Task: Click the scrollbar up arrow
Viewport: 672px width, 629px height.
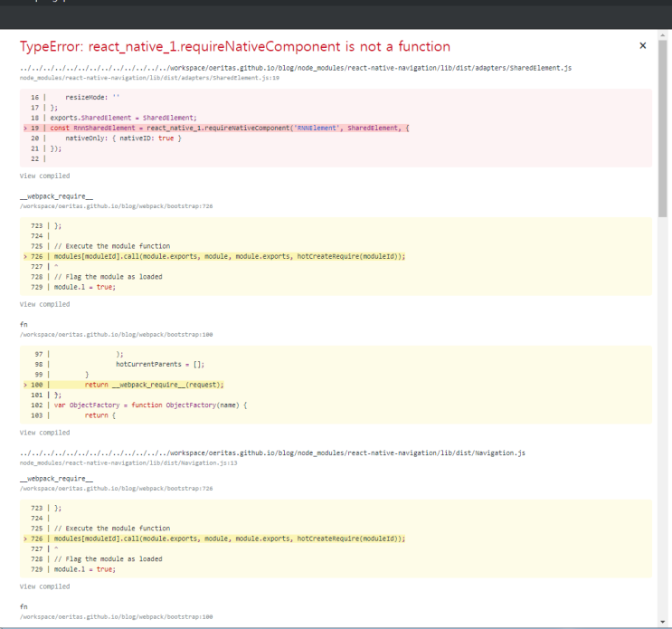Action: coord(663,35)
